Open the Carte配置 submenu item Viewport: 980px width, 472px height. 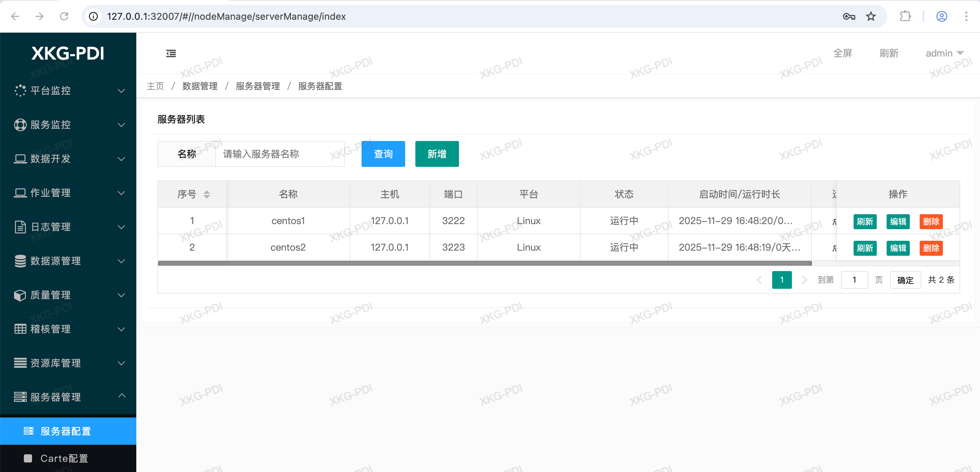(64, 458)
